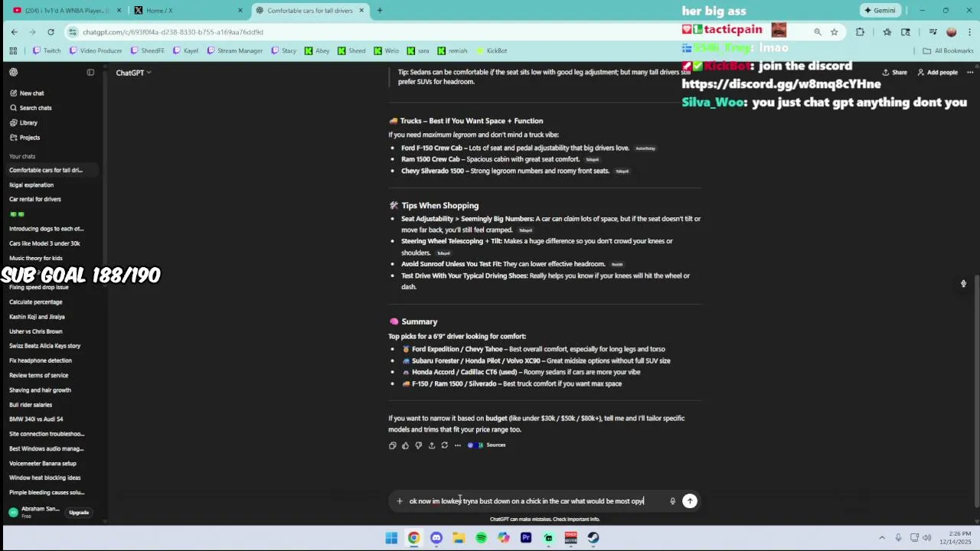Open the Usher vs Chris Brown chat
This screenshot has width=980, height=551.
pos(36,331)
